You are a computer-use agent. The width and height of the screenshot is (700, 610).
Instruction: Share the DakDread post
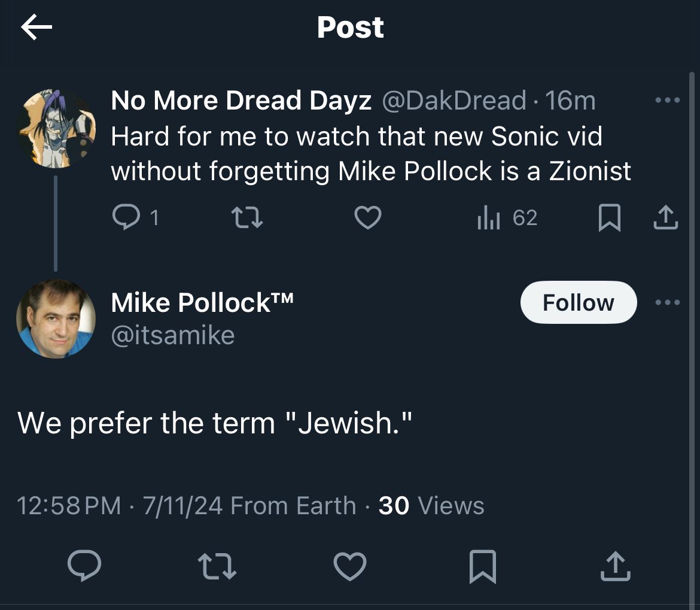point(665,218)
